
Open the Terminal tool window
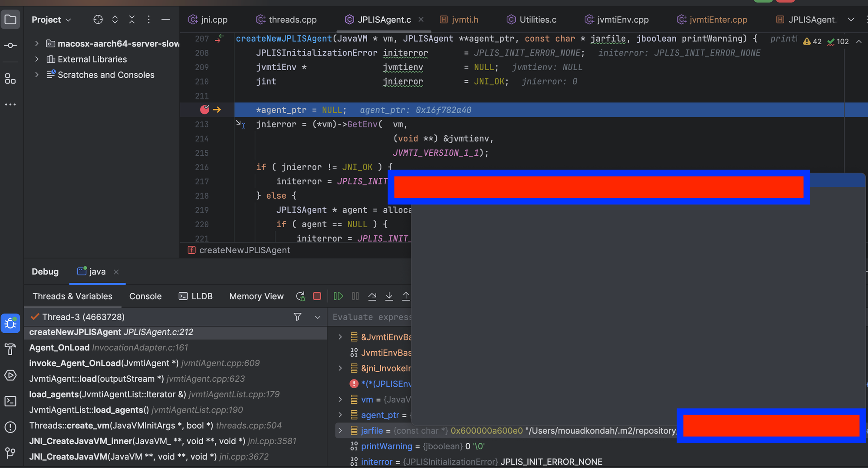tap(10, 401)
